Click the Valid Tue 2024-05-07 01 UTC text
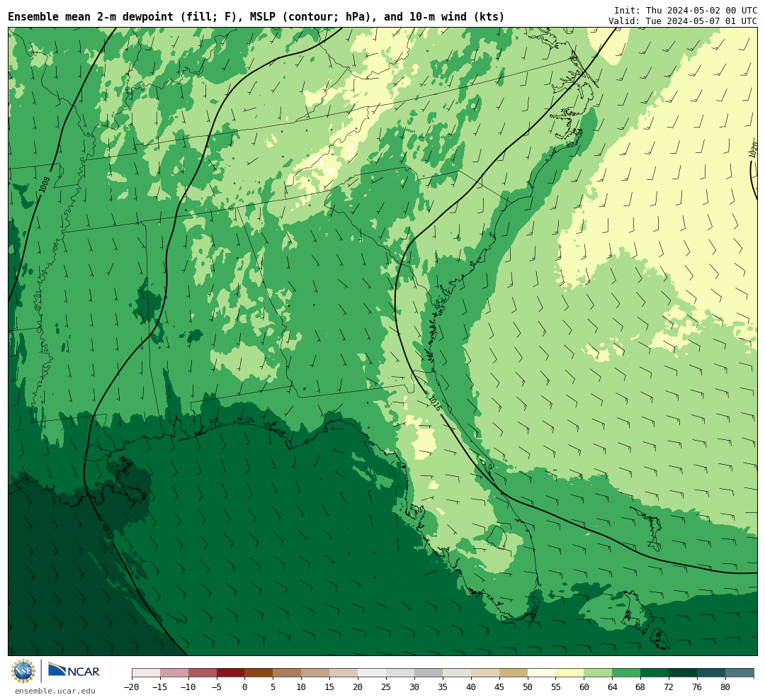765x700 pixels. [x=683, y=21]
